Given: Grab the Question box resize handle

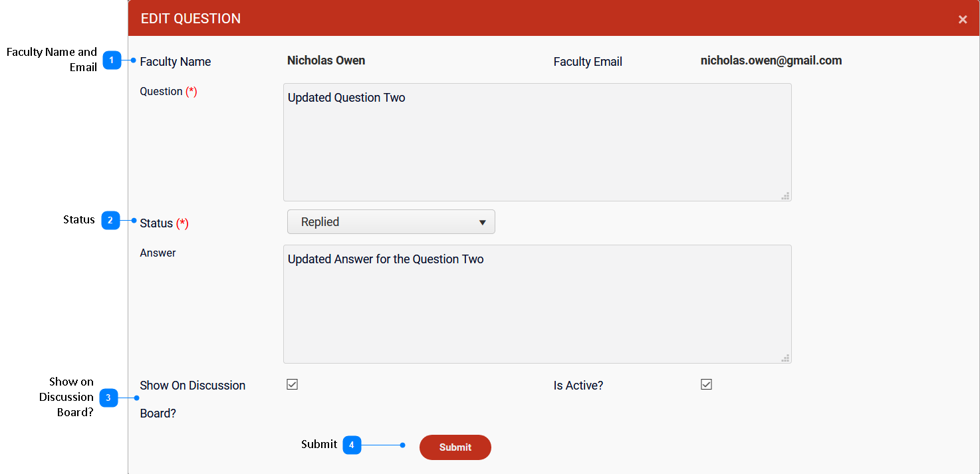Looking at the screenshot, I should (785, 195).
